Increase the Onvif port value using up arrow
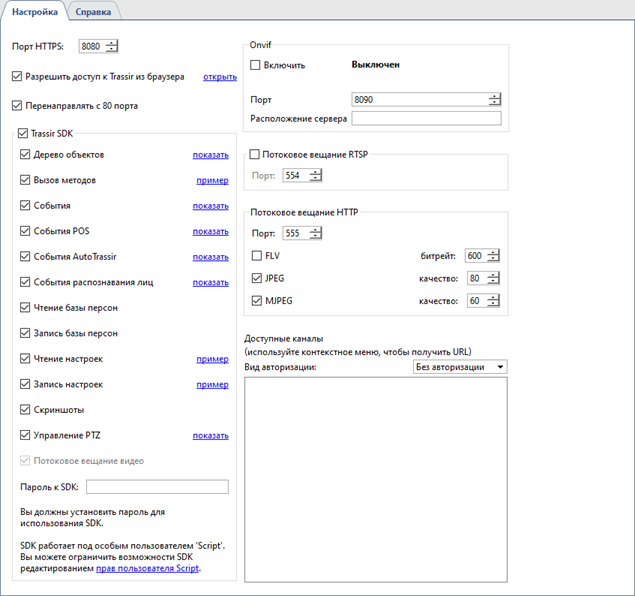The image size is (635, 596). coord(494,96)
